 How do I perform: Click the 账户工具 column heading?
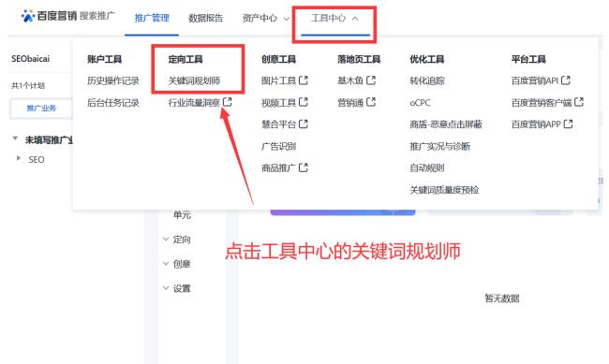click(x=104, y=59)
